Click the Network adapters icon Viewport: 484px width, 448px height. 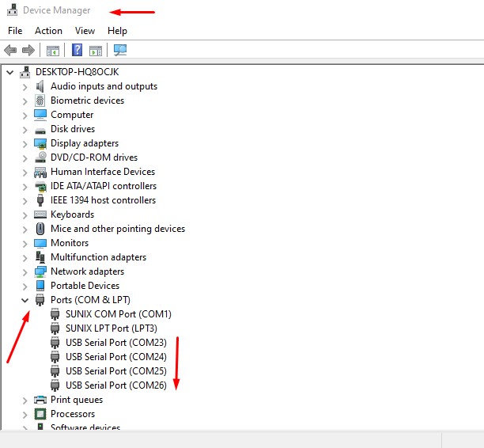40,271
